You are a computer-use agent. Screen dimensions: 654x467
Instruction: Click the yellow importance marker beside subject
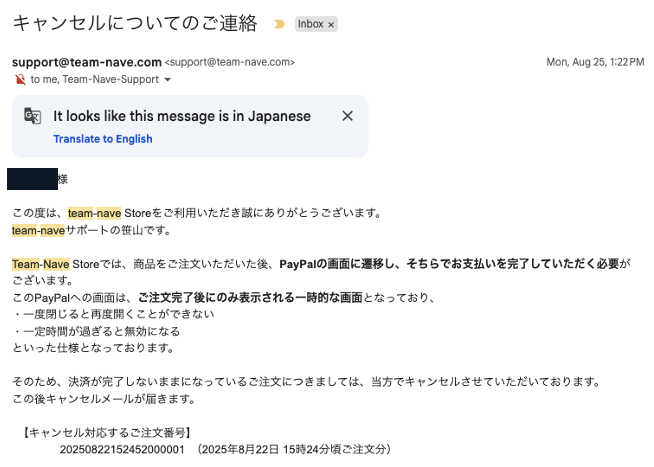[279, 24]
